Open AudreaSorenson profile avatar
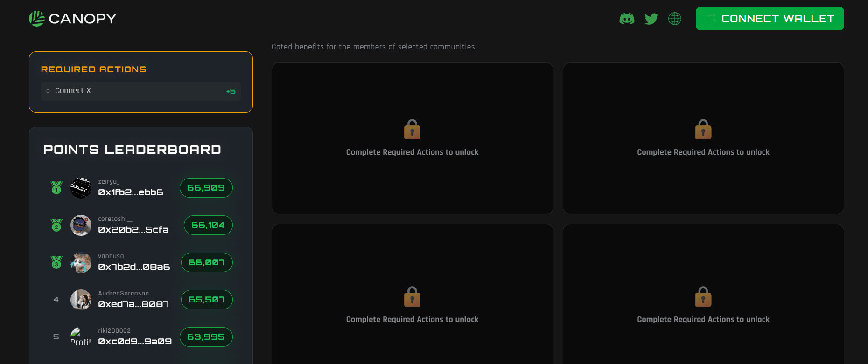 (81, 300)
